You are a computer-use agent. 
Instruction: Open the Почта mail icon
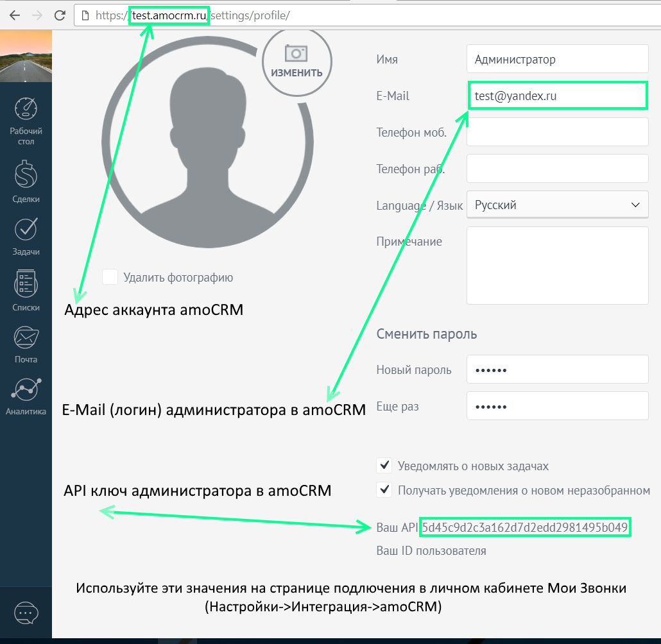pos(26,336)
